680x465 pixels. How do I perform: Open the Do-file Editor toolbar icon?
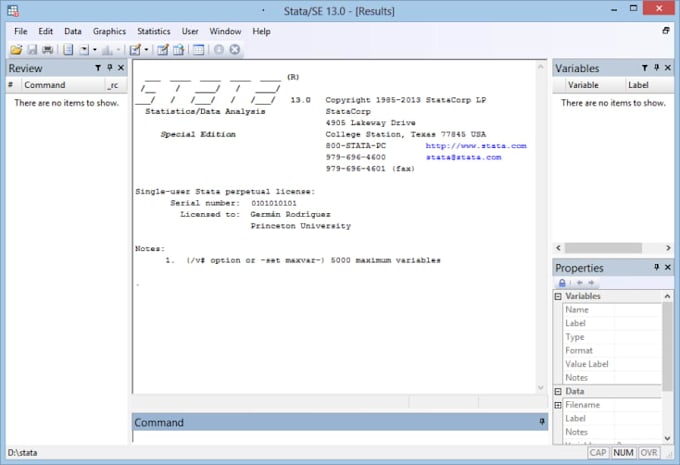pyautogui.click(x=135, y=50)
